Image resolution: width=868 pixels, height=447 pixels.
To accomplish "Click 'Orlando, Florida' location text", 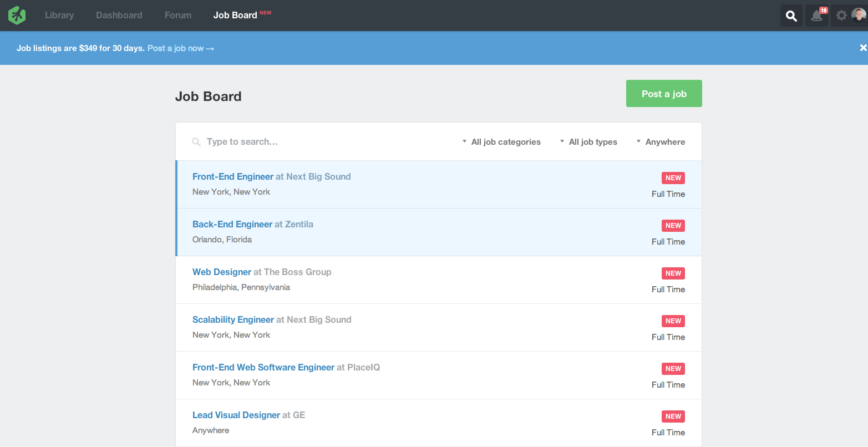I will [x=222, y=240].
